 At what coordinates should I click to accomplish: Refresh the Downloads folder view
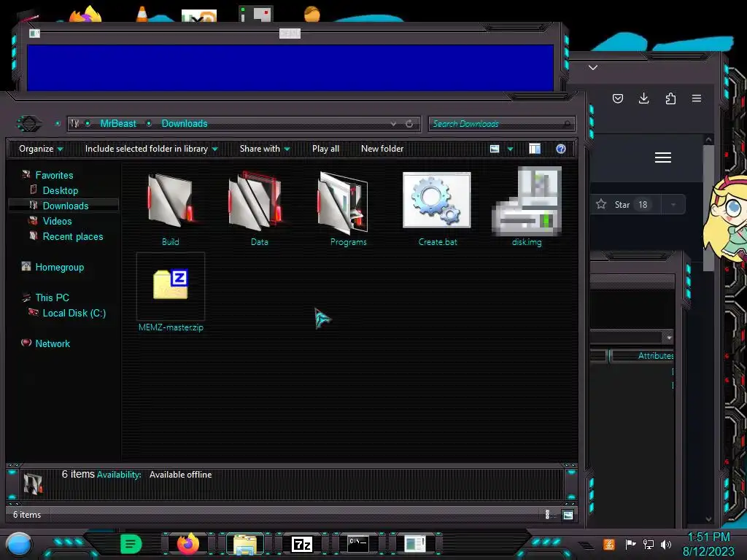409,124
